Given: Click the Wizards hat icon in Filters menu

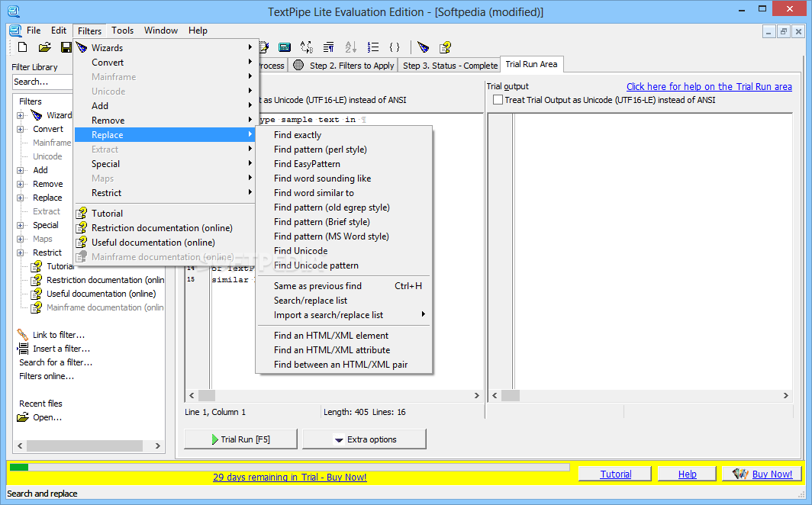Looking at the screenshot, I should tap(82, 47).
